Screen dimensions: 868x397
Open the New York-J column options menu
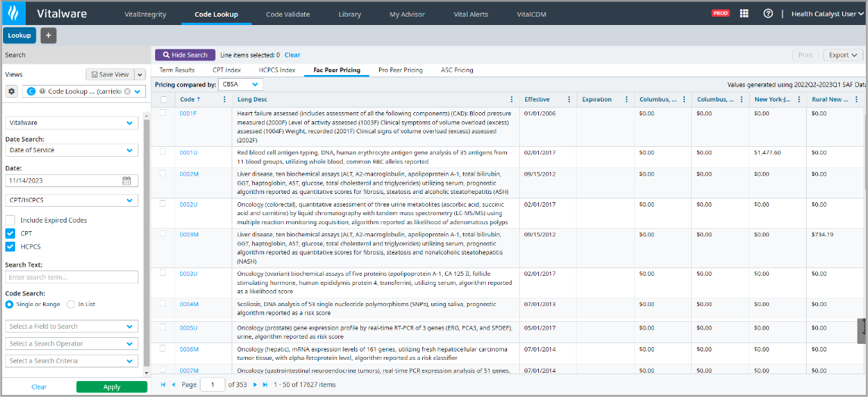799,100
